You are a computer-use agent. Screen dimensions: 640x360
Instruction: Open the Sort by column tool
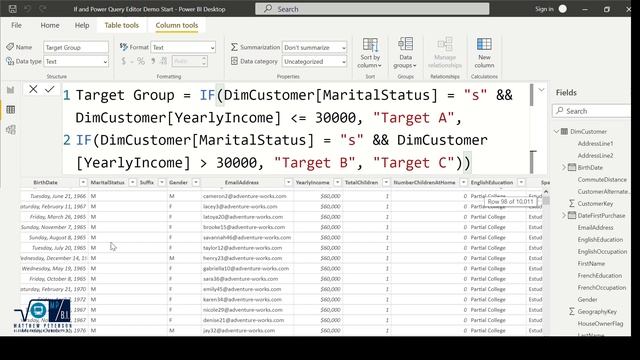coord(370,53)
